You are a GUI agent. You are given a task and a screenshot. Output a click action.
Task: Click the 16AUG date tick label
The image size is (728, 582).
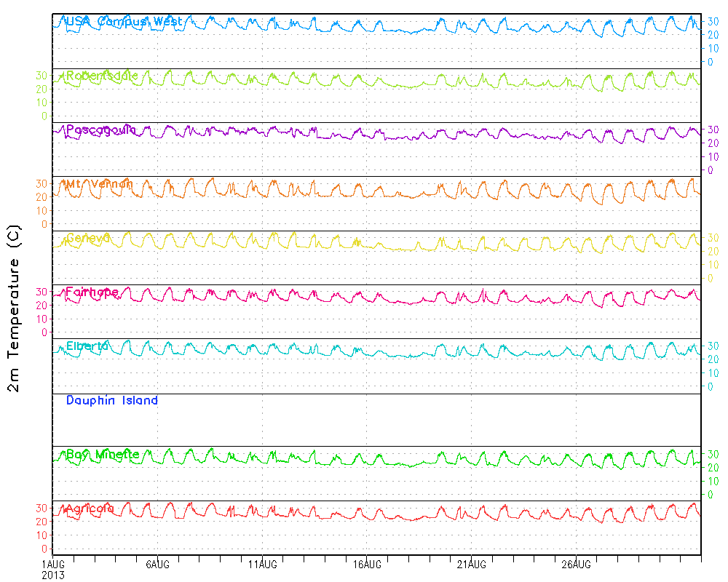pyautogui.click(x=367, y=564)
